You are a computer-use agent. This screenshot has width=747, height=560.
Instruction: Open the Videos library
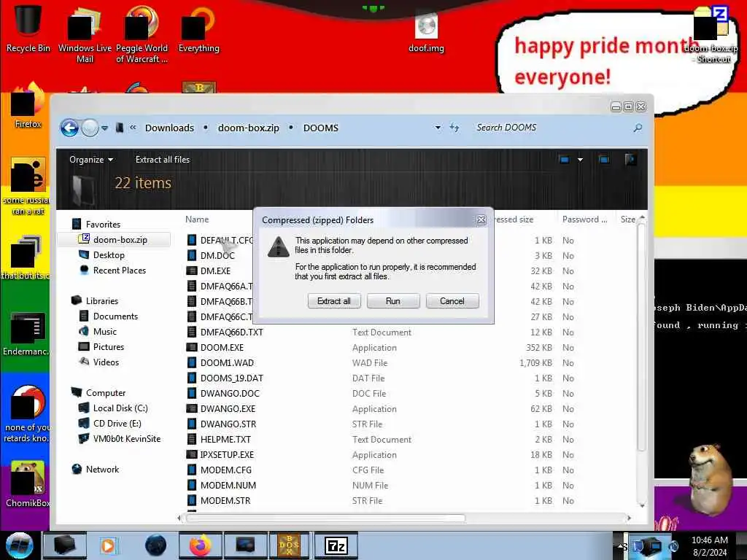[x=106, y=362]
